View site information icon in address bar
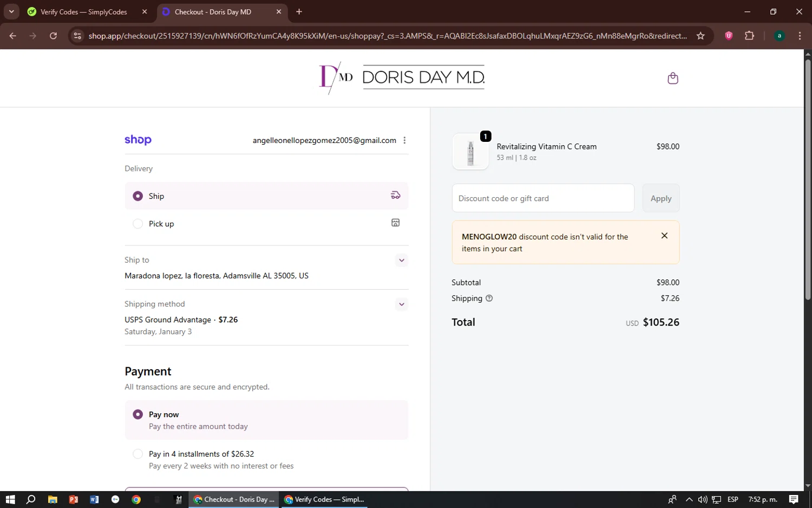 click(77, 36)
